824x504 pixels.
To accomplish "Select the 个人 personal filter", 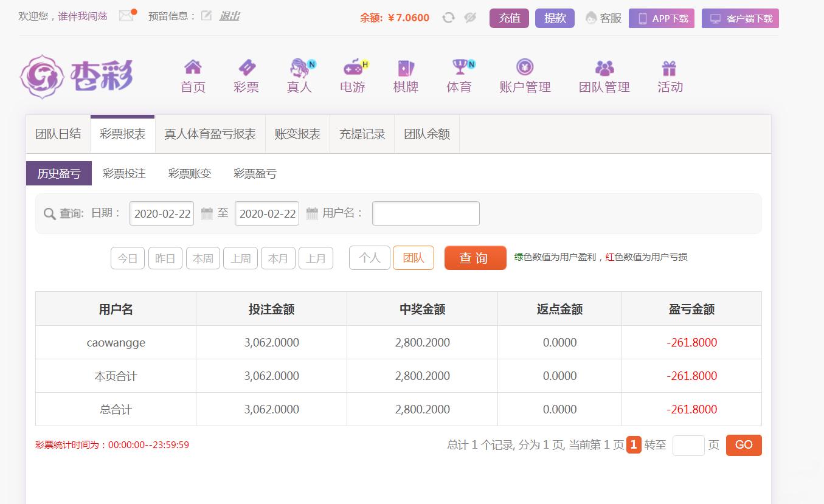I will click(x=369, y=258).
